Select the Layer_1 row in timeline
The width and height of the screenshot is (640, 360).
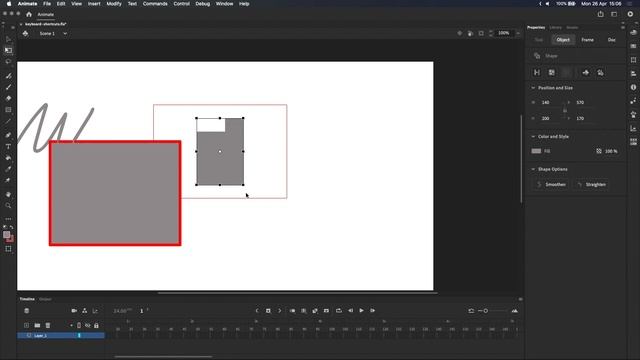pos(61,336)
